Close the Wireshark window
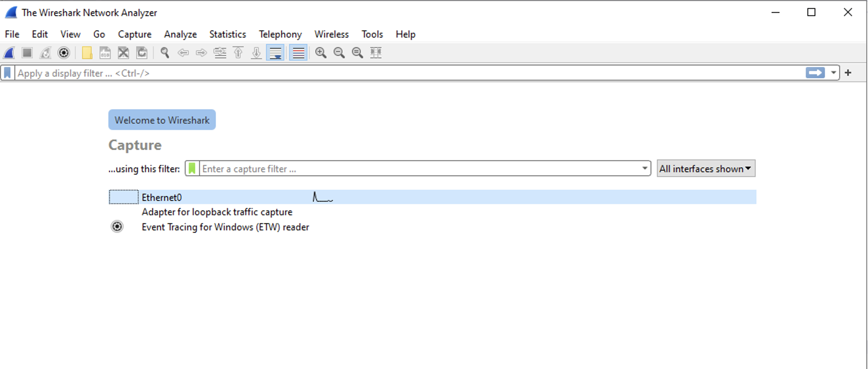This screenshot has width=868, height=369. pyautogui.click(x=848, y=12)
